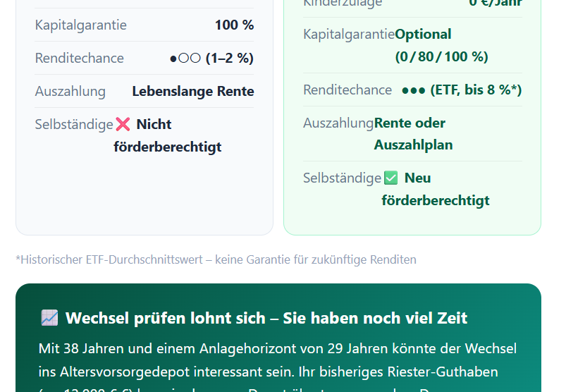Select the 'Nicht förderberechtigt' text

coord(168,135)
